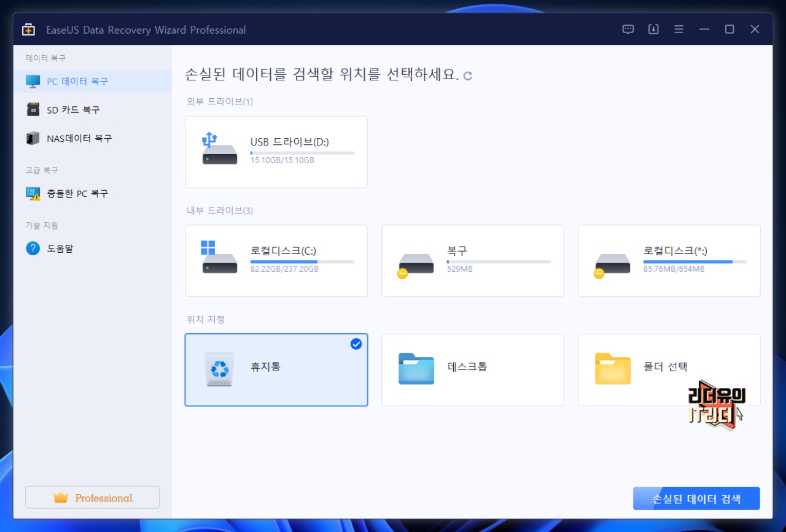Refresh drive list with the refresh icon

[468, 76]
